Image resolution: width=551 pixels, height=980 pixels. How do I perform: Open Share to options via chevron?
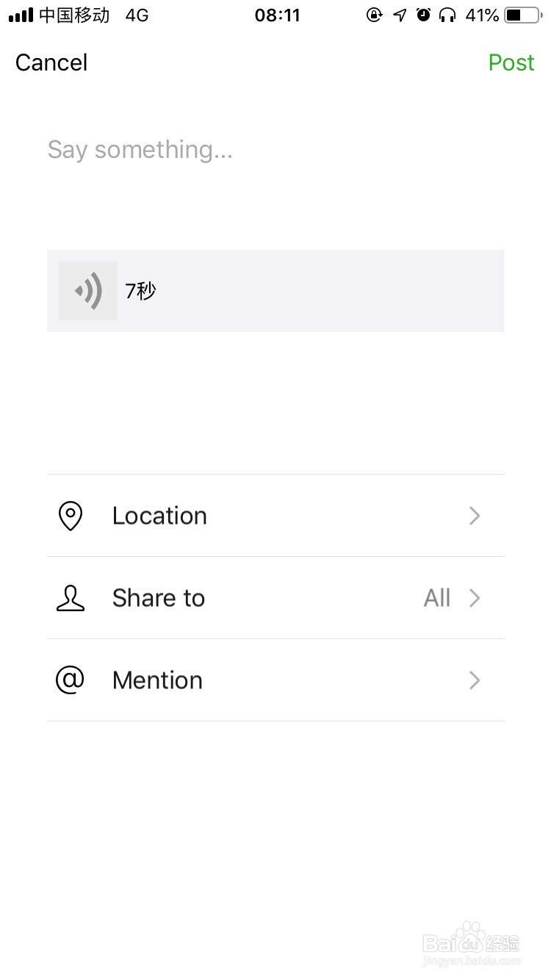point(475,598)
